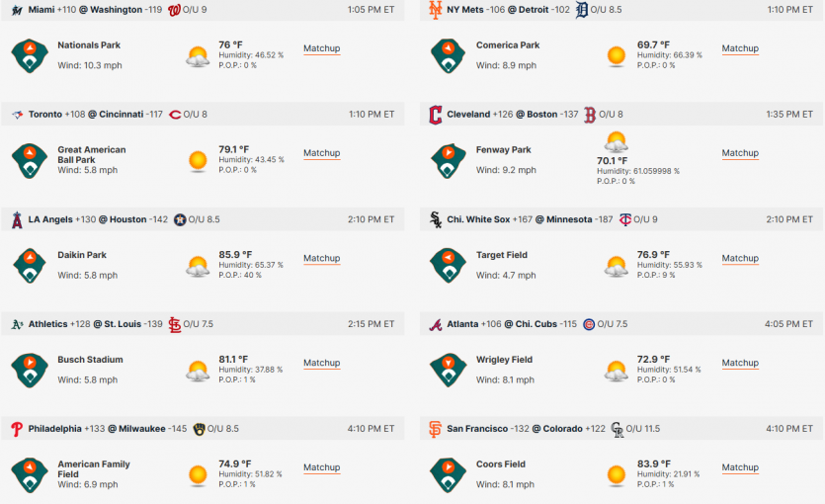
Task: Click the Wrigley Field wind direction diamond icon
Action: point(448,370)
